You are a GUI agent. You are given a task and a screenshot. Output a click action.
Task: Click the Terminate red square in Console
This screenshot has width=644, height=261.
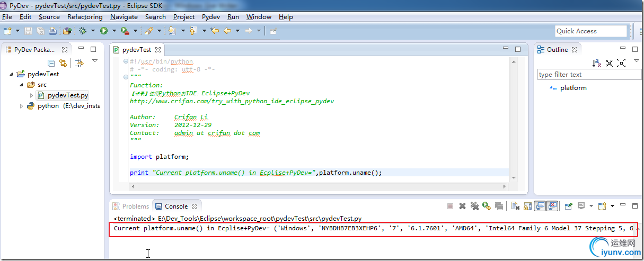pyautogui.click(x=450, y=206)
